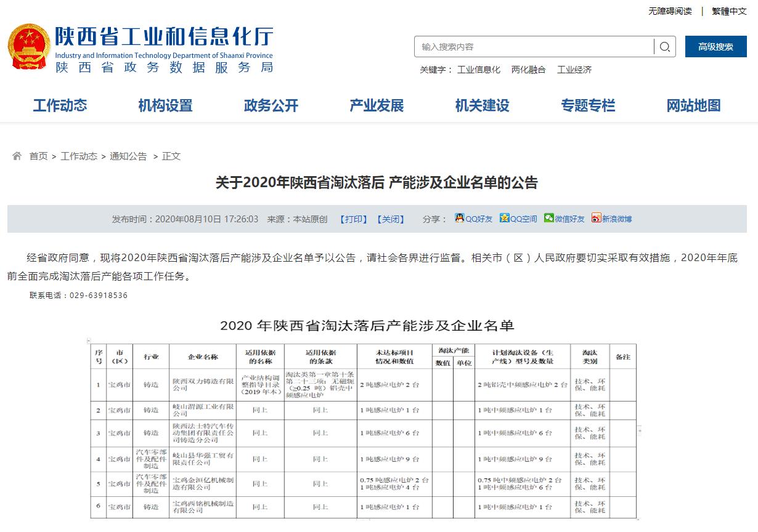Screen dimensions: 758x532
Task: Focus the 输入搜索内容 search field
Action: coord(533,47)
